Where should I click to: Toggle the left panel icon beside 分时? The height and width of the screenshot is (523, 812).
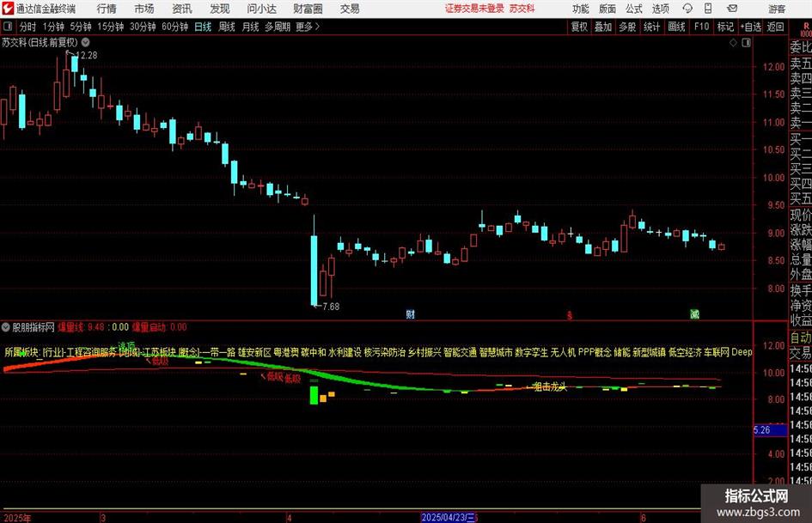[7, 27]
